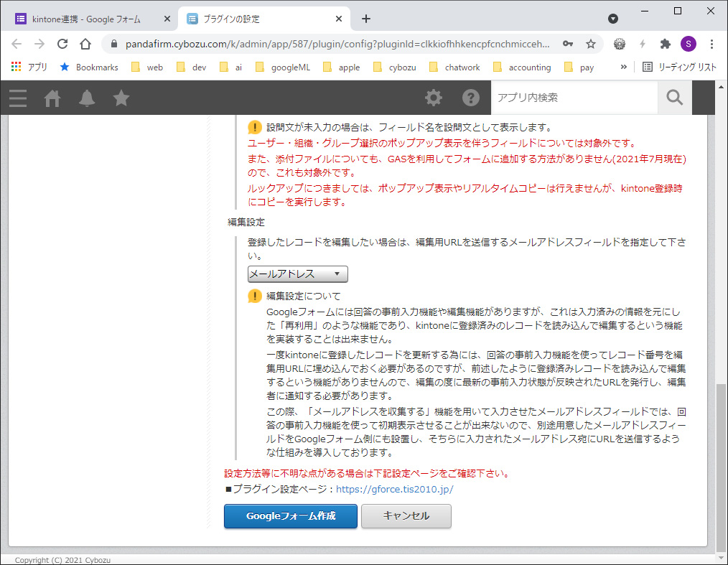This screenshot has height=565, width=728.
Task: Go to kintone home via house icon
Action: [52, 98]
